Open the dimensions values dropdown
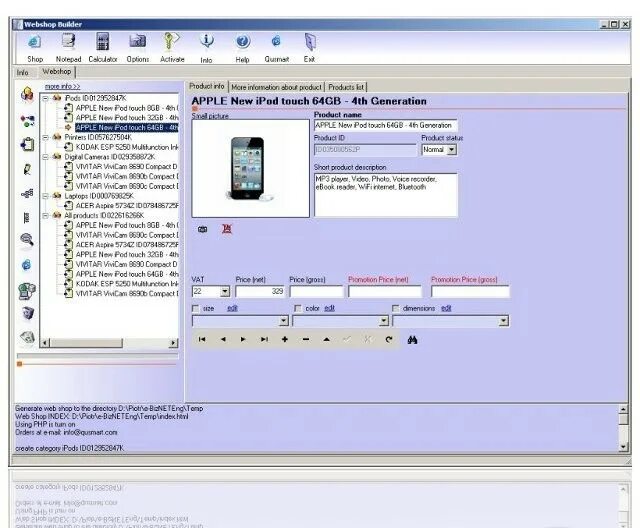Viewport: 640px width, 528px height. pyautogui.click(x=504, y=321)
